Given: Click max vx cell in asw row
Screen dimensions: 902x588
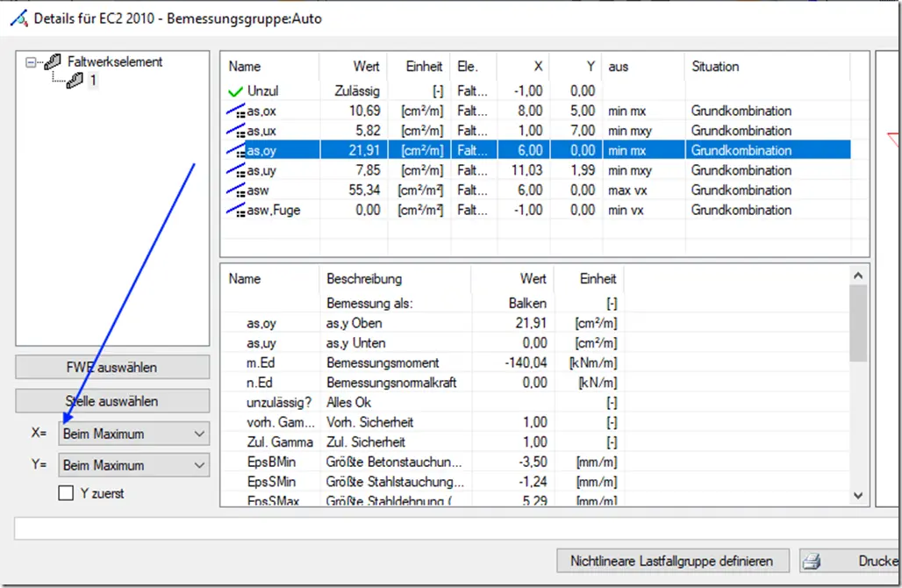Looking at the screenshot, I should (x=627, y=190).
